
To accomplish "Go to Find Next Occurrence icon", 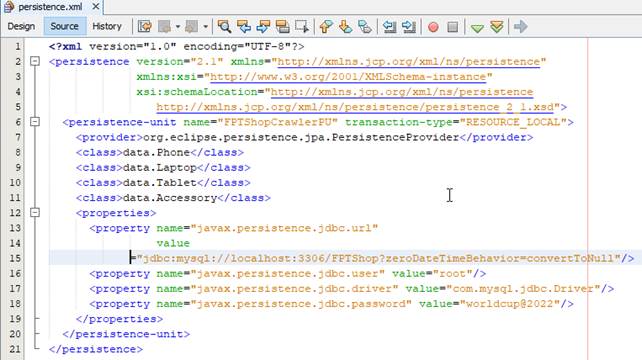I will pos(263,27).
